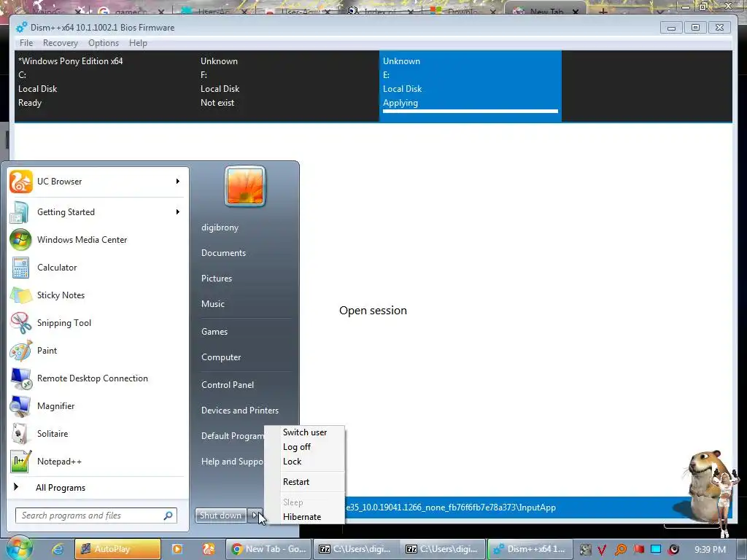Open the File menu in Dism++

(x=26, y=43)
